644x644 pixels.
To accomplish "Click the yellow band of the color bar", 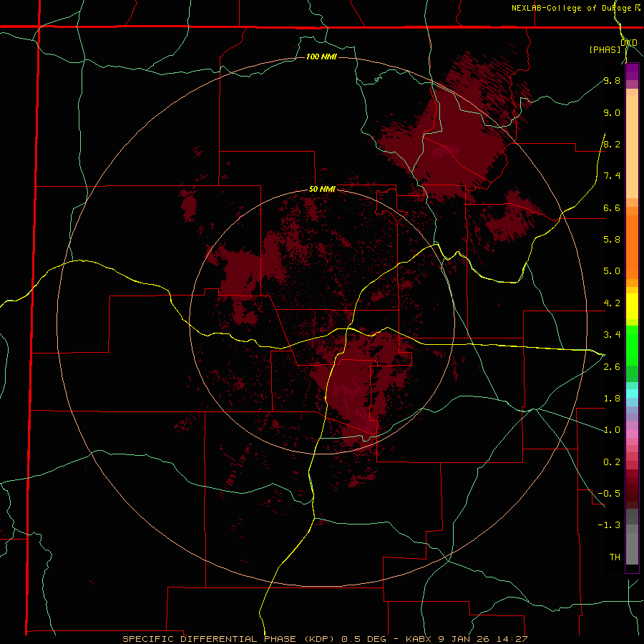I will pos(632,306).
